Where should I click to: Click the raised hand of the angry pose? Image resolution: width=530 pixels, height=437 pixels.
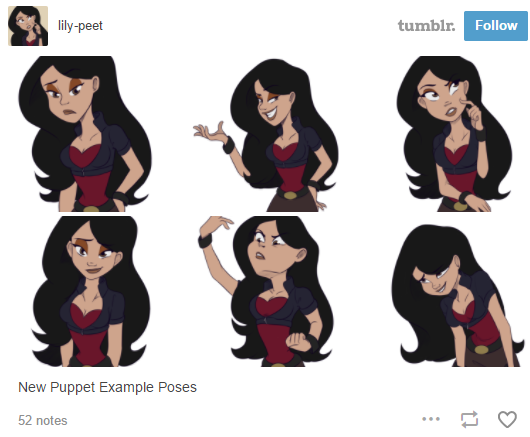click(218, 223)
